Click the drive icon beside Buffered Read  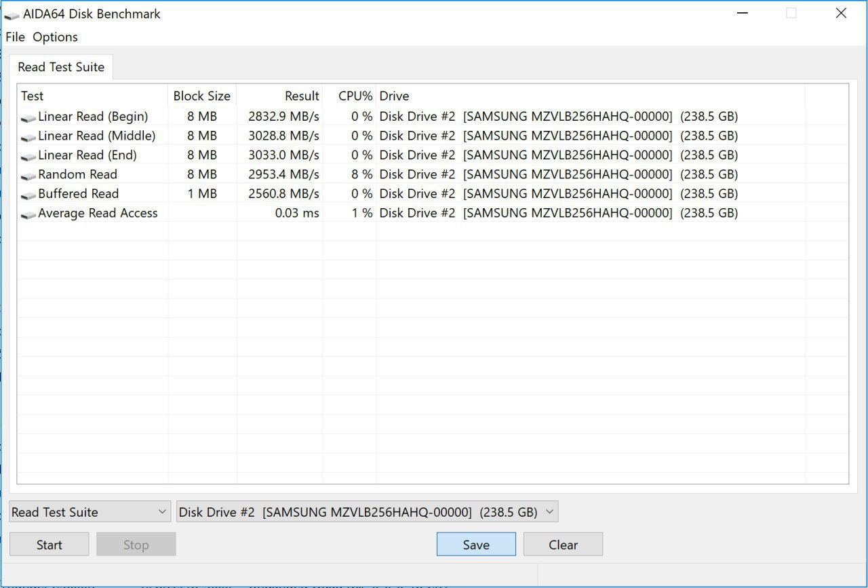tap(28, 195)
